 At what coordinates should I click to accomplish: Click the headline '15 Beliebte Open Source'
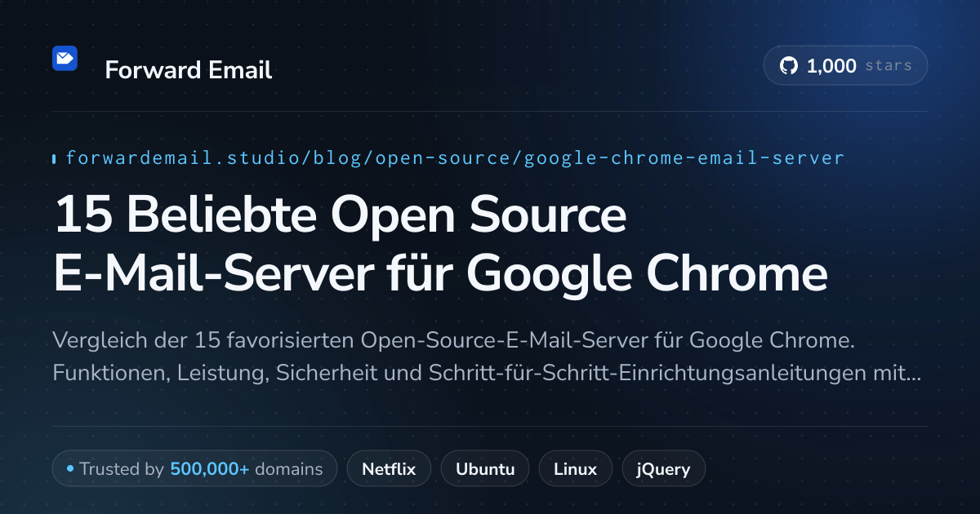coord(340,215)
